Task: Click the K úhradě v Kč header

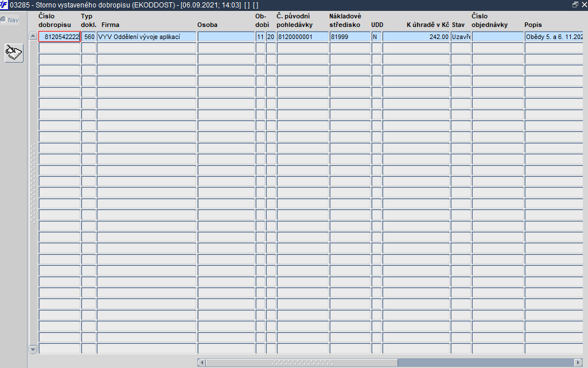Action: (x=428, y=25)
